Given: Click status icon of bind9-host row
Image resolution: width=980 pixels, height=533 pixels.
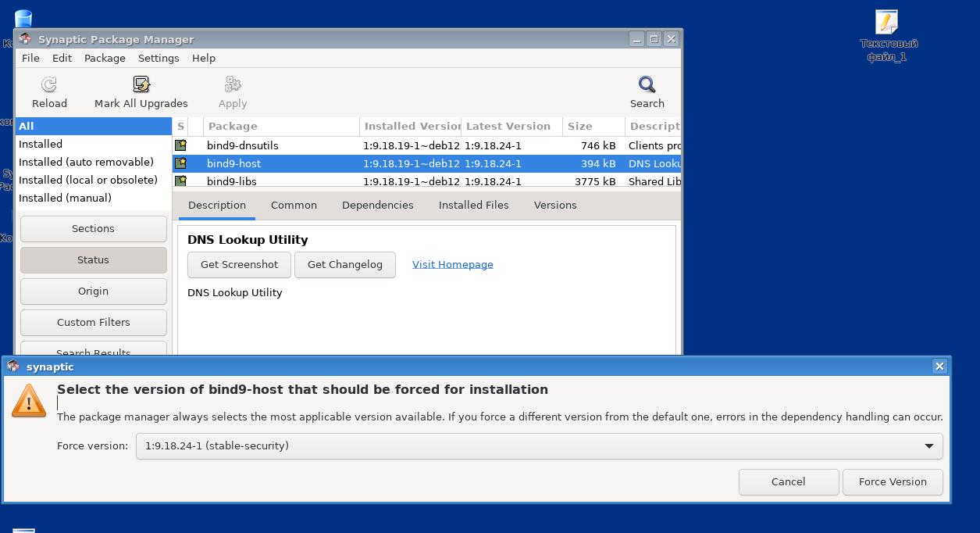Looking at the screenshot, I should pos(180,163).
